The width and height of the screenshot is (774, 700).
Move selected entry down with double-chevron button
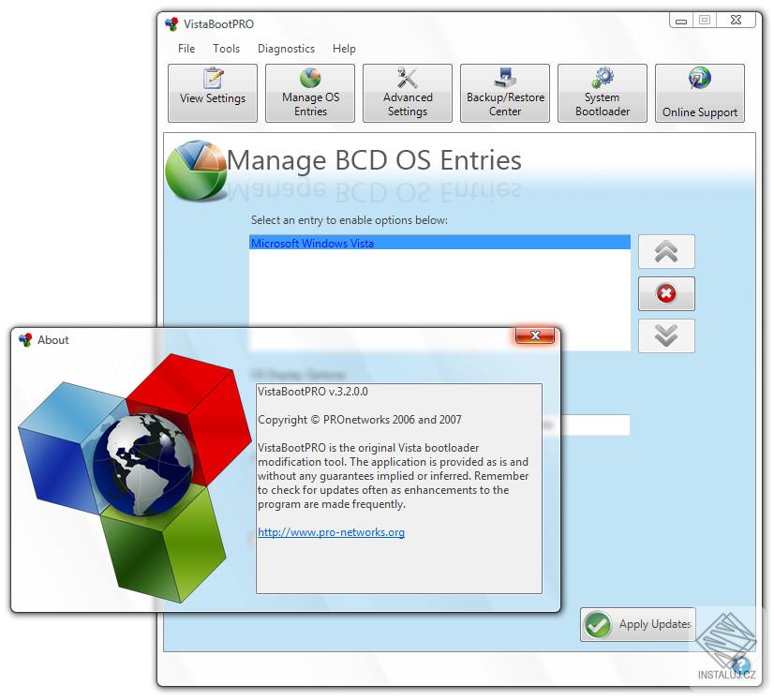[x=666, y=335]
